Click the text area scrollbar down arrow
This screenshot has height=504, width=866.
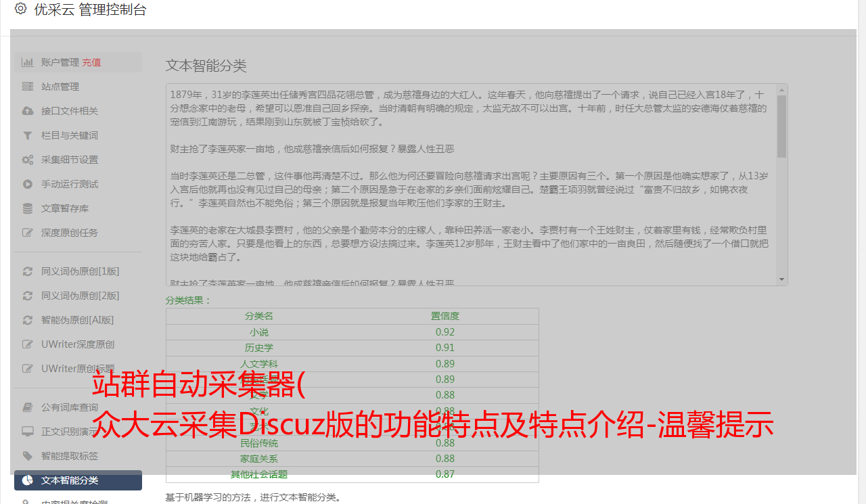[782, 279]
